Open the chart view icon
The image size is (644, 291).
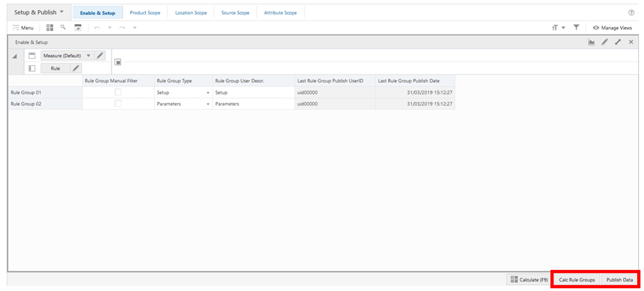point(591,42)
